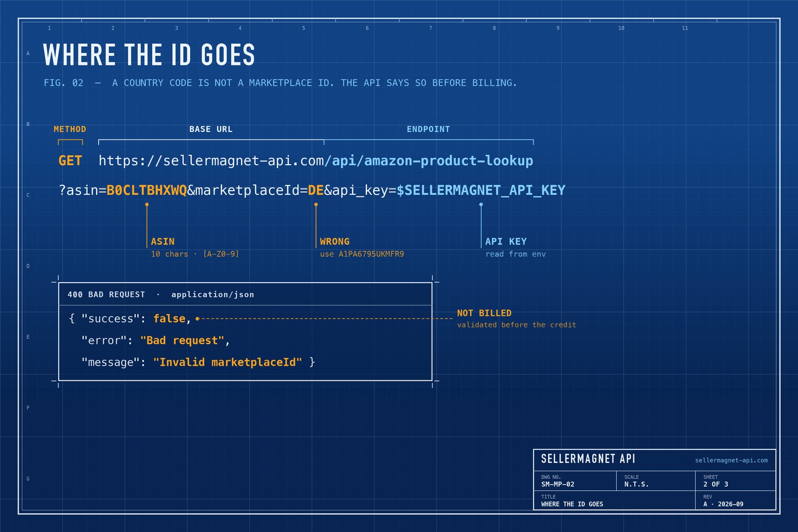
Task: Click title block text 'WHERE THE ID GOES'
Action: 572,504
